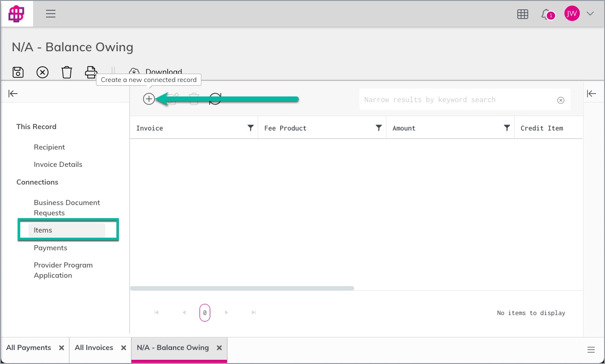Click the cancel circle-X icon in toolbar
Viewport: 605px width, 364px height.
pos(42,72)
